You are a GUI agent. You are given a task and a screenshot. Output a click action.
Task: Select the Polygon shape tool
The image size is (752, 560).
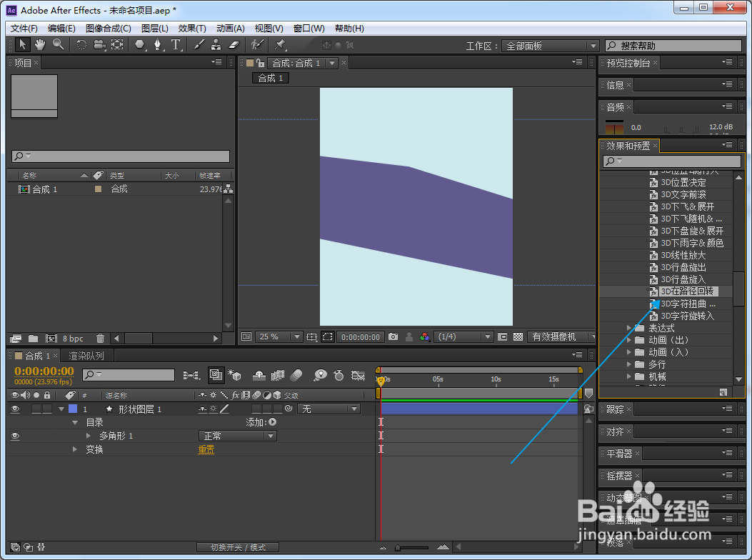139,45
